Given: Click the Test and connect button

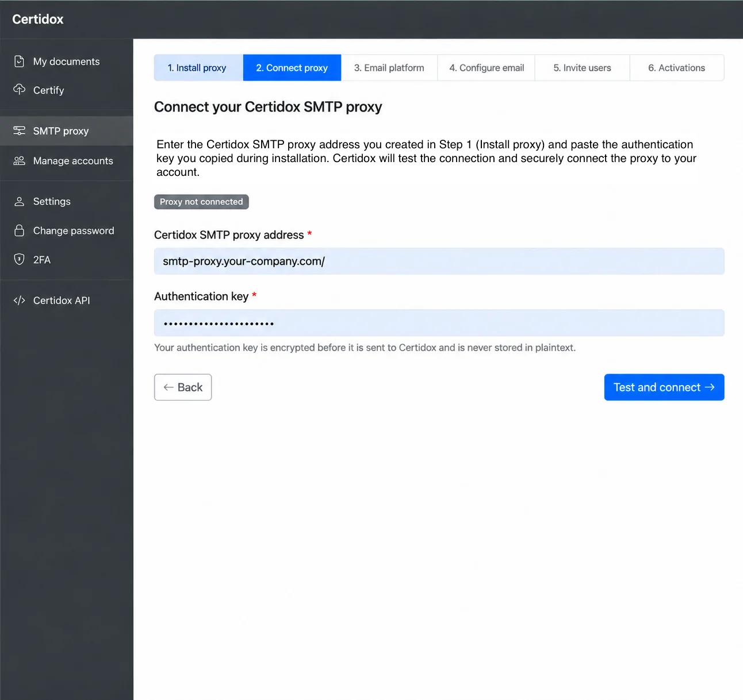Looking at the screenshot, I should [664, 387].
